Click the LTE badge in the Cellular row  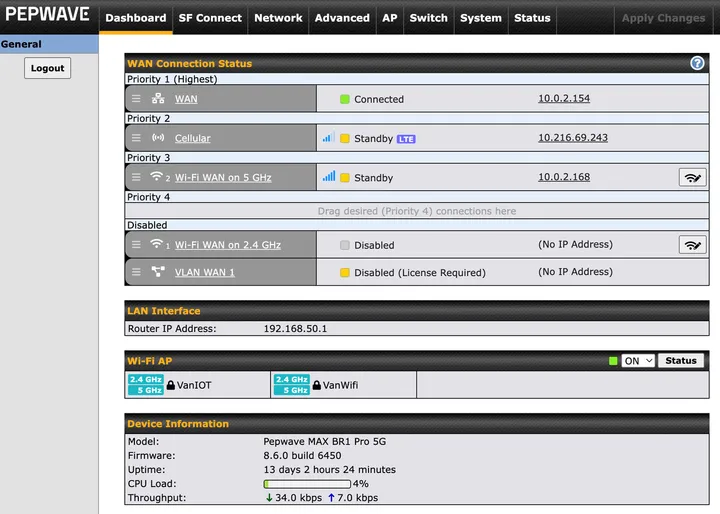click(406, 139)
